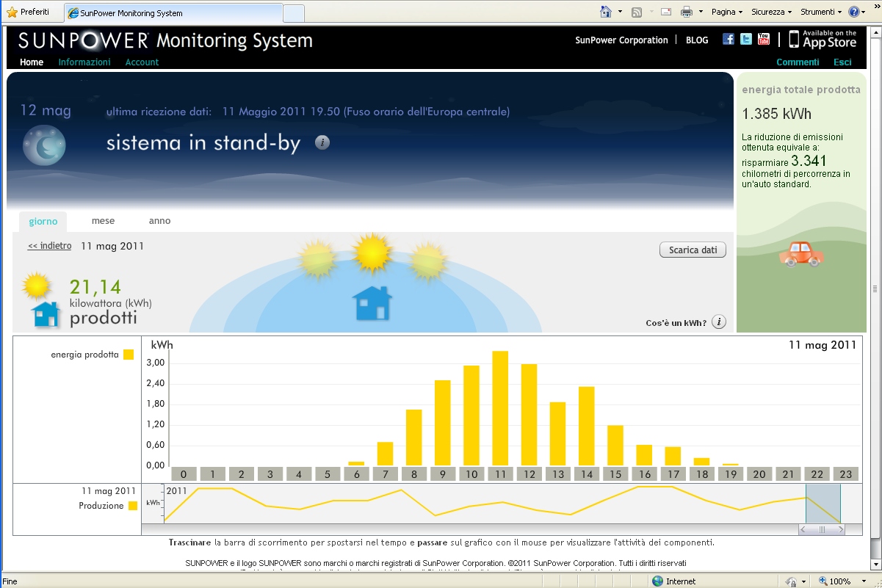Click the 21,14 kWh prodotti value
882x588 pixels.
(95, 287)
